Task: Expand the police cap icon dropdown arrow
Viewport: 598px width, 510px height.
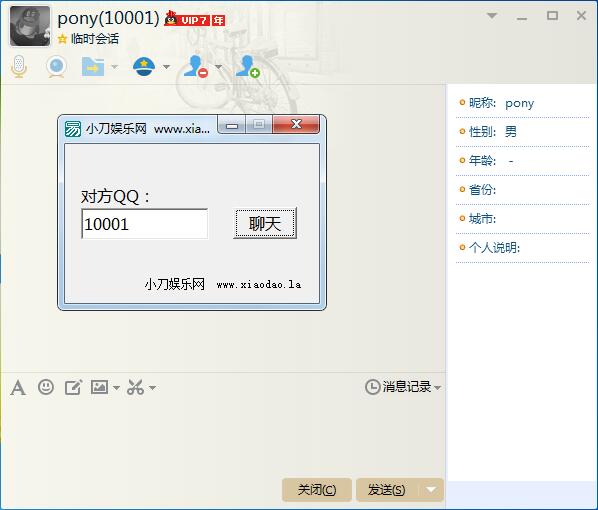Action: (x=166, y=67)
